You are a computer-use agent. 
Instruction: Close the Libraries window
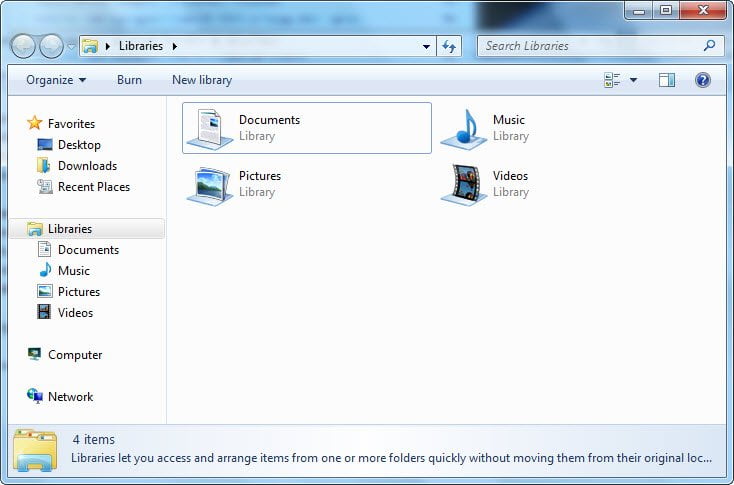pos(703,10)
